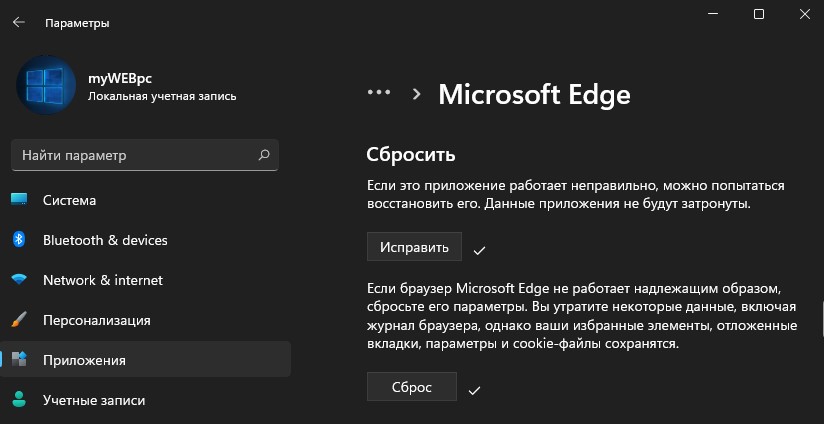Click the Сброс reset button
824x424 pixels.
tap(411, 387)
